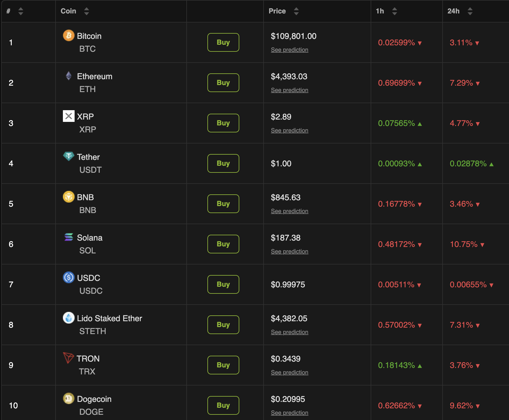This screenshot has height=420, width=509.
Task: Click the Dogecoin logo icon
Action: point(68,398)
